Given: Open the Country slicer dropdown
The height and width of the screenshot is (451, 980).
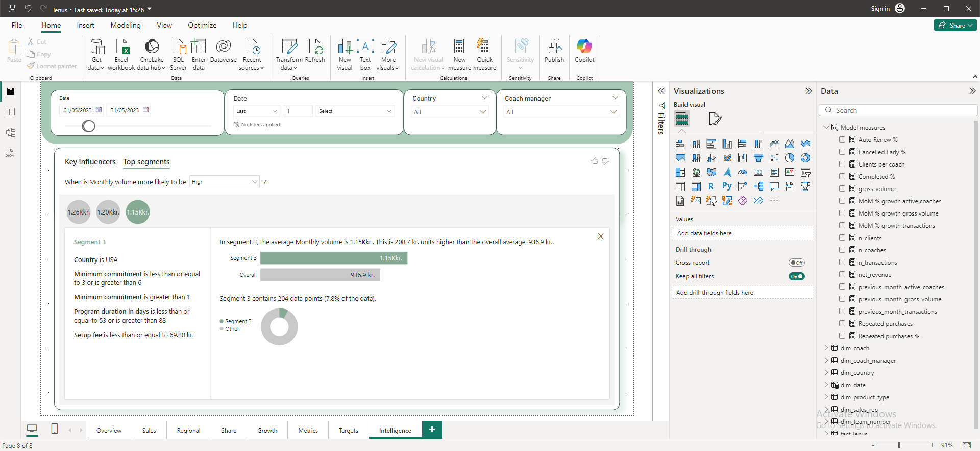Looking at the screenshot, I should pos(450,112).
